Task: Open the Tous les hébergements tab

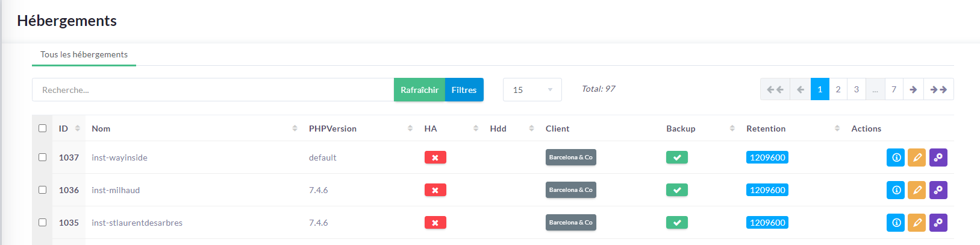Action: (84, 54)
